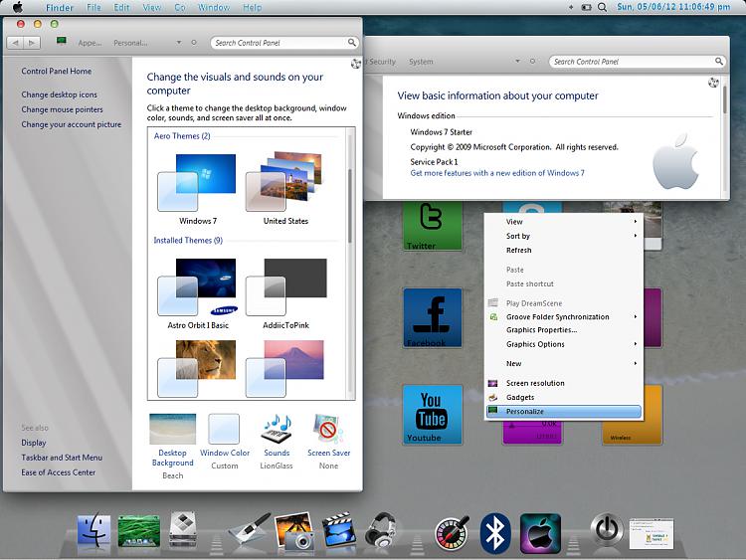Launch the movie clapperboard dock icon
Viewport: 746px width, 560px height.
[x=339, y=530]
